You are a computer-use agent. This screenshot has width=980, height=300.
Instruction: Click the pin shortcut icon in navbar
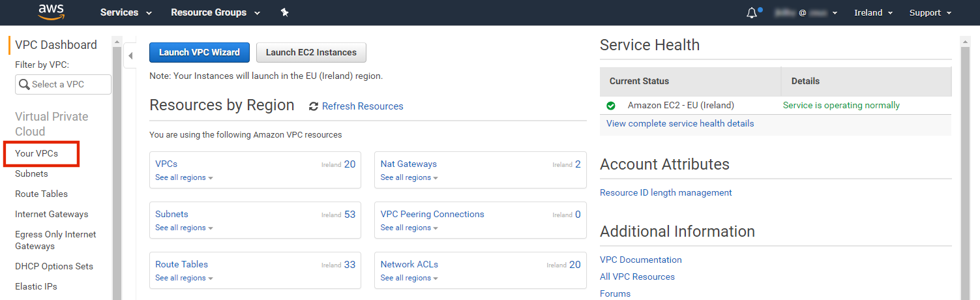click(x=284, y=12)
